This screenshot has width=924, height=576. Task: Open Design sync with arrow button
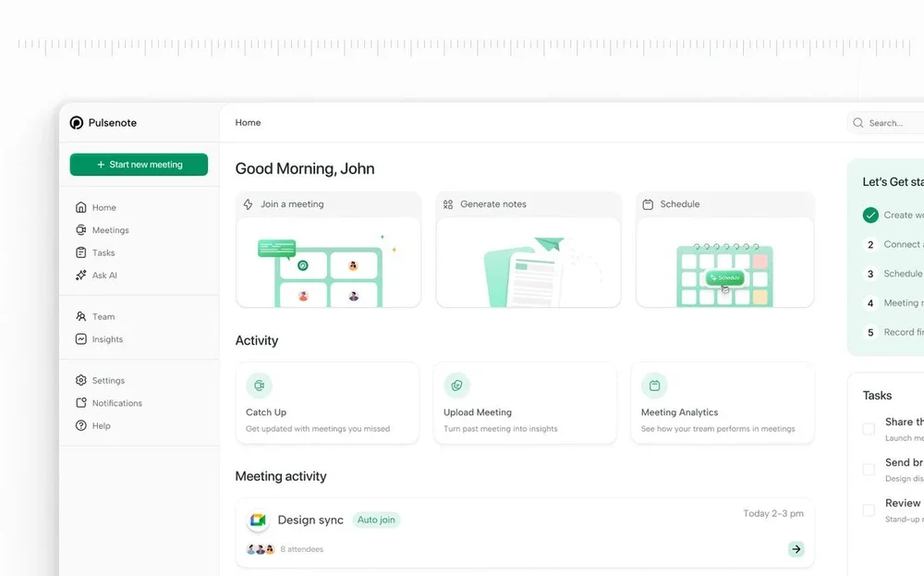point(796,549)
